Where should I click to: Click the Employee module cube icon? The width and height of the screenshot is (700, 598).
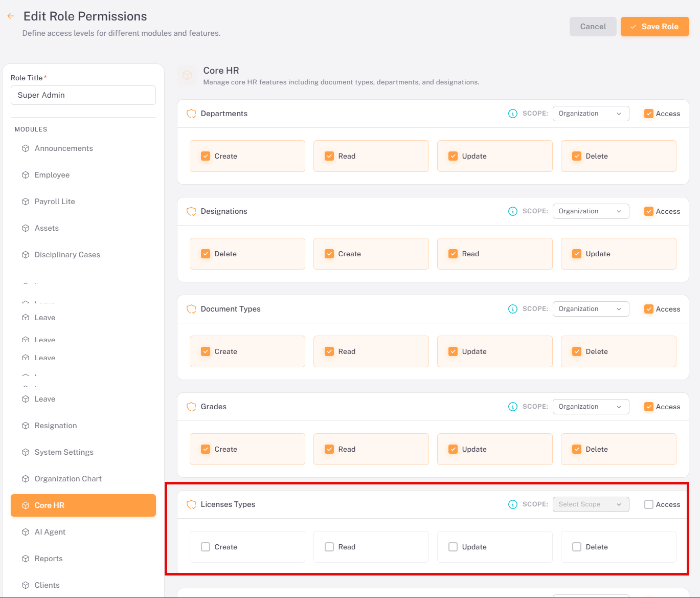(26, 175)
